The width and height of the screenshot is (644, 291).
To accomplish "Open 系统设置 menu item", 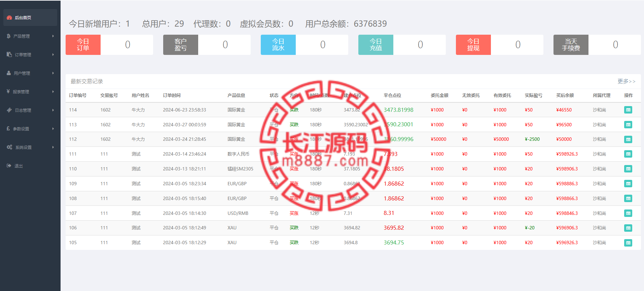I will (x=30, y=147).
